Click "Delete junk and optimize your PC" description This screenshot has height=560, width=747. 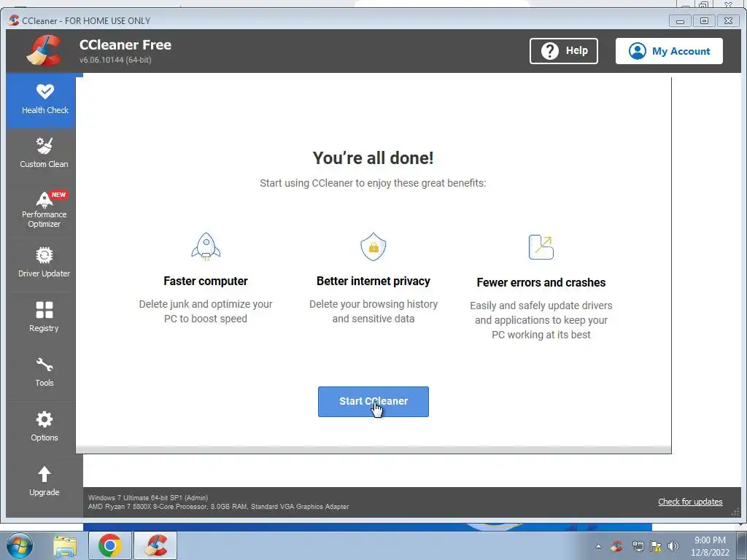point(205,311)
